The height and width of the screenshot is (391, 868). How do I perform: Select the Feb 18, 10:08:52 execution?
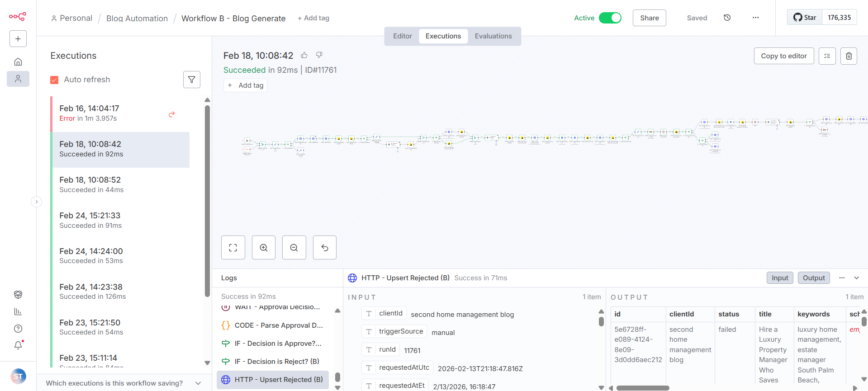(120, 185)
